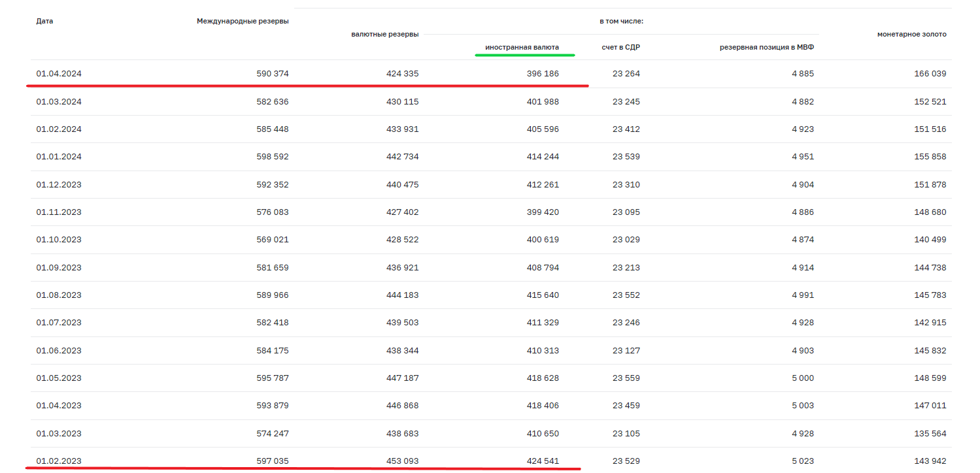Click monetary gold value 135 564
This screenshot has width=980, height=473.
930,434
